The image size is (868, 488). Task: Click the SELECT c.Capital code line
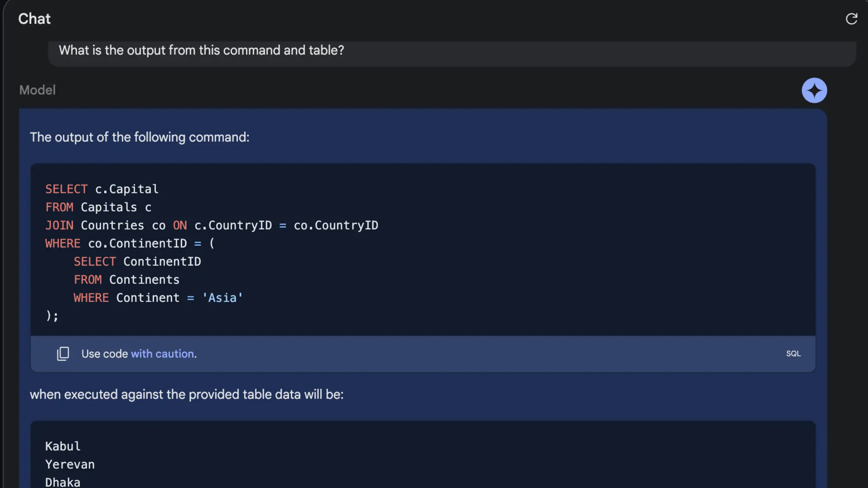click(102, 189)
